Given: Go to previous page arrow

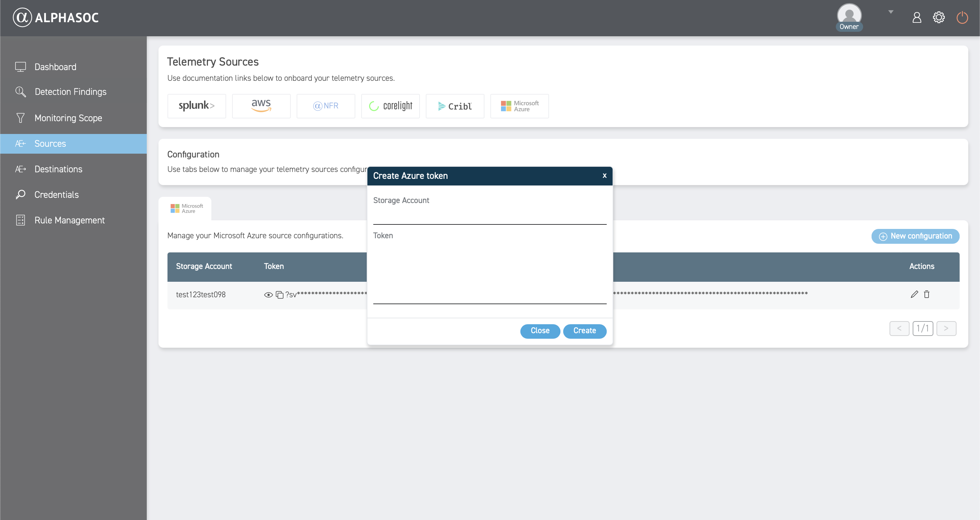Looking at the screenshot, I should coord(899,328).
